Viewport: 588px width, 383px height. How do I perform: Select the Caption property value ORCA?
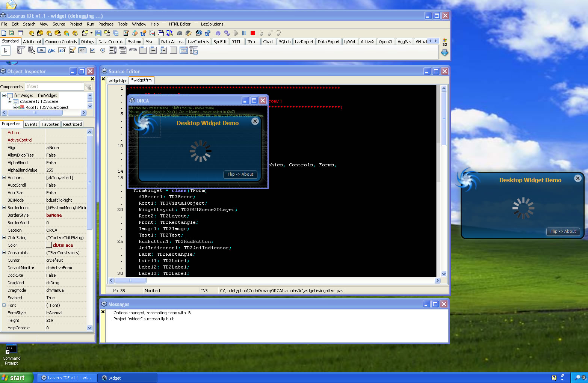52,230
